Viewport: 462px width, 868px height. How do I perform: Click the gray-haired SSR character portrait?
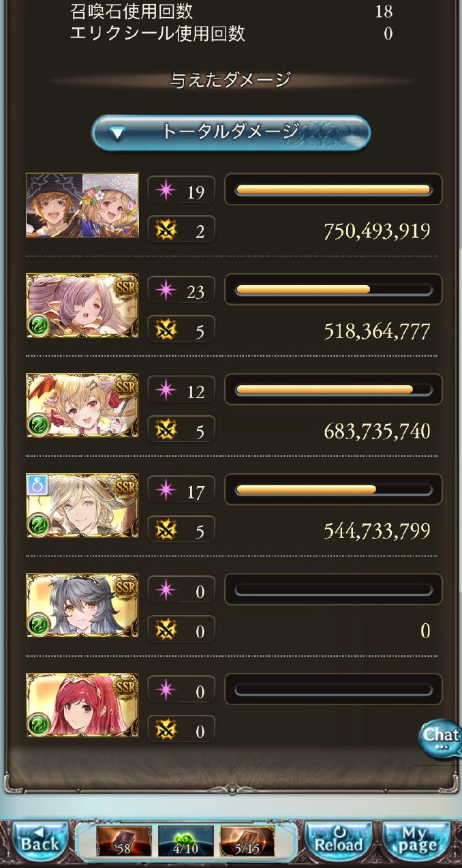pyautogui.click(x=82, y=605)
